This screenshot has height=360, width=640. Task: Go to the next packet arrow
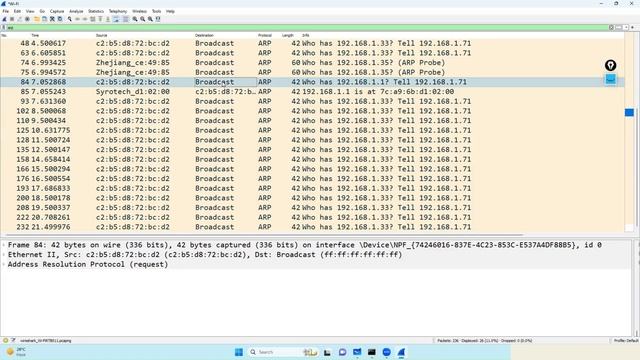[85, 19]
